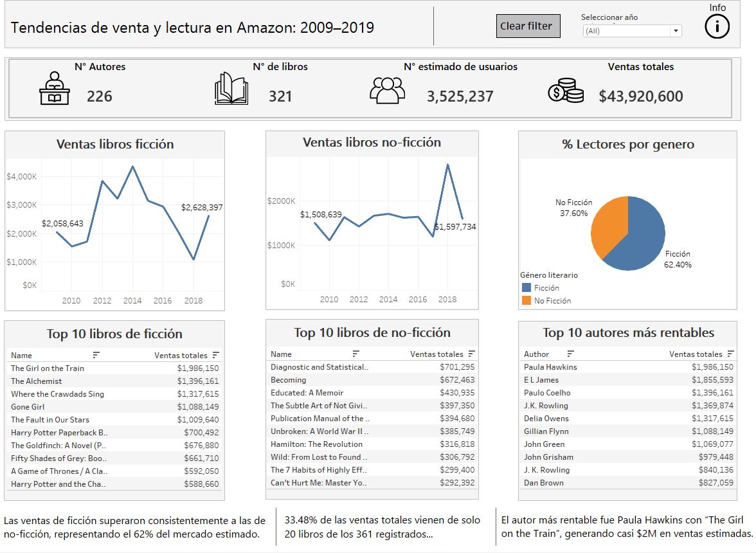
Task: Click the orange No Ficción legend swatch
Action: coord(526,300)
